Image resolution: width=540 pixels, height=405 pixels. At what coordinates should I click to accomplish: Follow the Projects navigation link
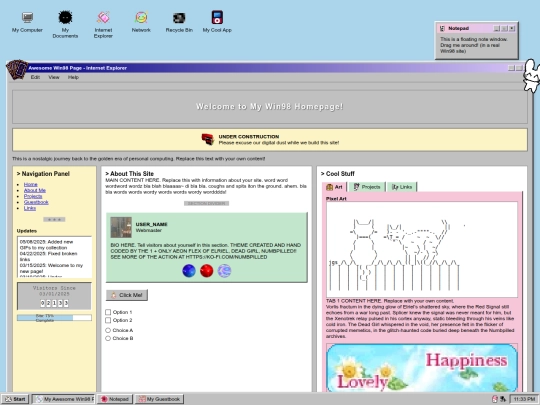(33, 196)
